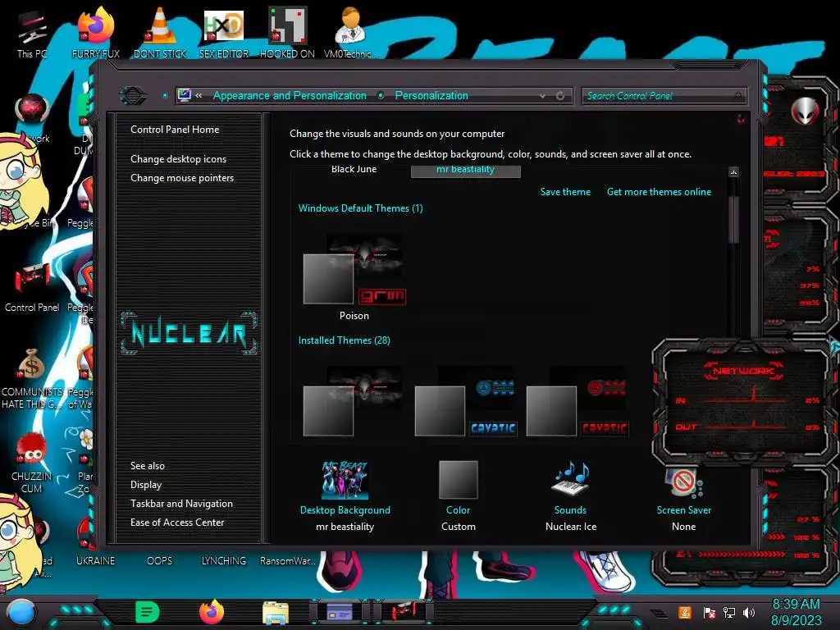This screenshot has width=840, height=630.
Task: Expand the double-chevron breadcrumb overflow
Action: (x=199, y=95)
